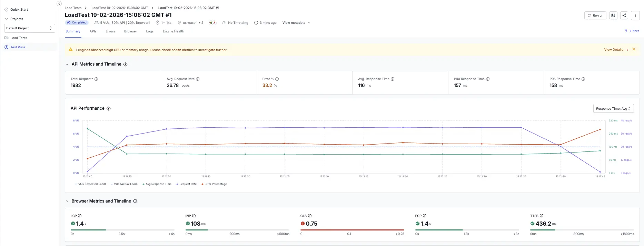Click the info icon next to LCP
644x246 pixels.
point(80,216)
